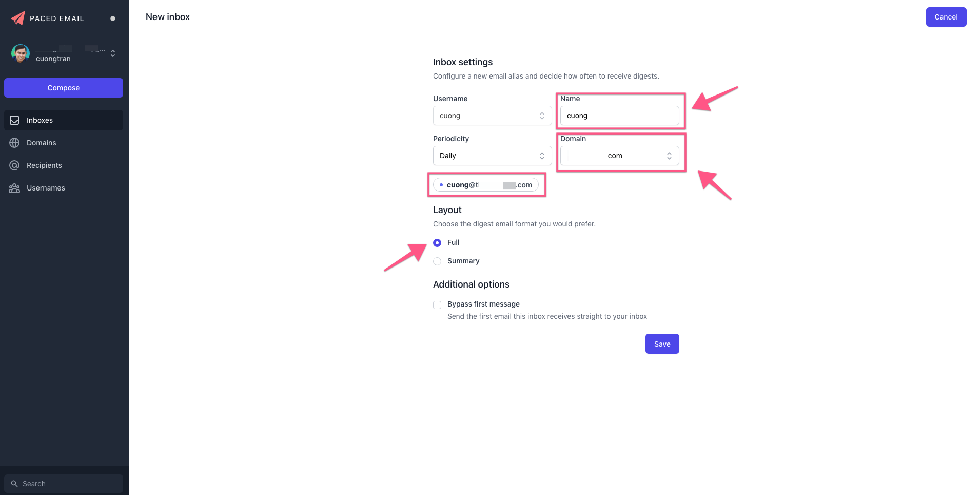Open the Domain selection dropdown
980x495 pixels.
[x=620, y=156]
